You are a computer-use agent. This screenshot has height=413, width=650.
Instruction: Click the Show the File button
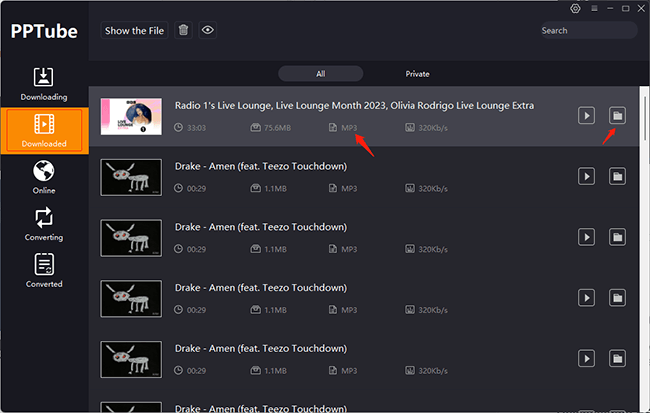click(134, 30)
